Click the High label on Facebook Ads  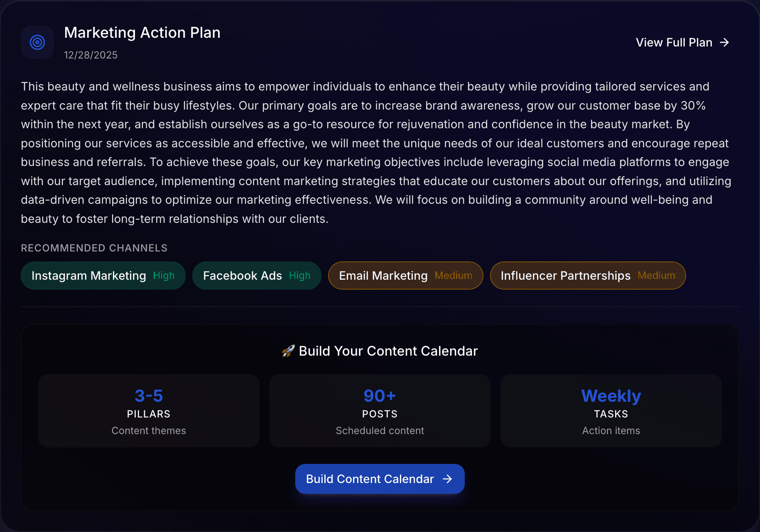coord(300,276)
